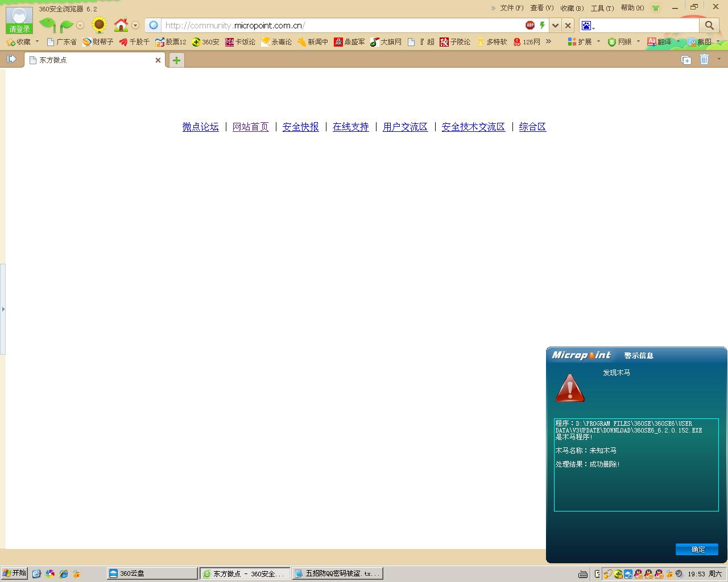Open the 网银 online banking button
The height and width of the screenshot is (582, 728).
[619, 42]
